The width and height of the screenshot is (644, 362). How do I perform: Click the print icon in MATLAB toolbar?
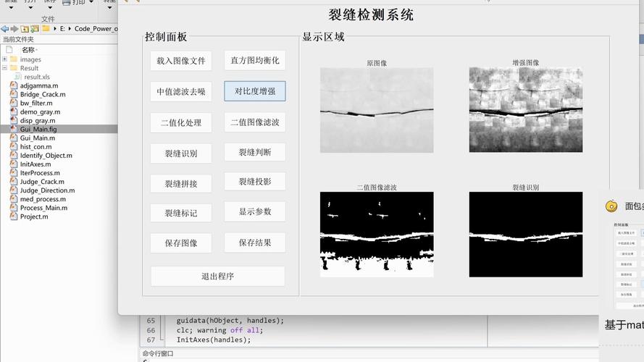pyautogui.click(x=67, y=2)
